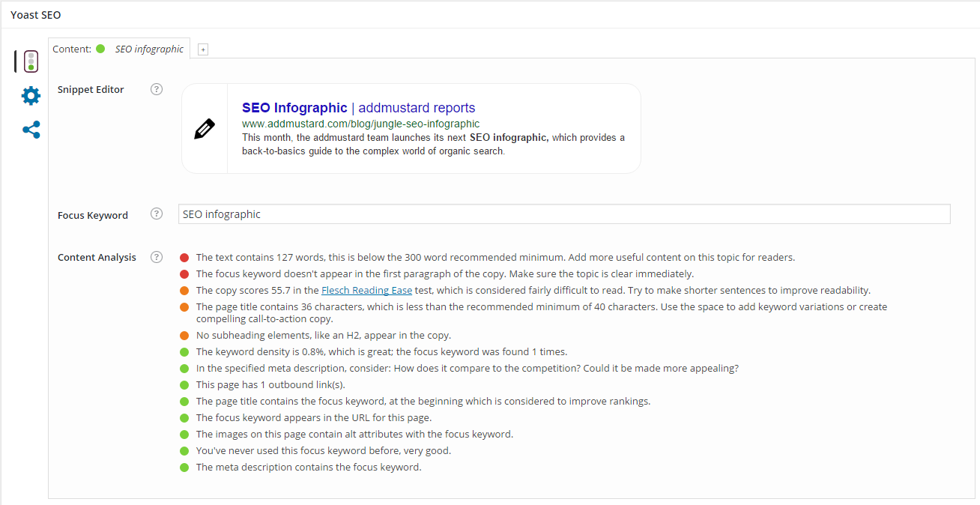This screenshot has height=505, width=980.
Task: Select the Content: SEO infographic tab
Action: (x=118, y=49)
